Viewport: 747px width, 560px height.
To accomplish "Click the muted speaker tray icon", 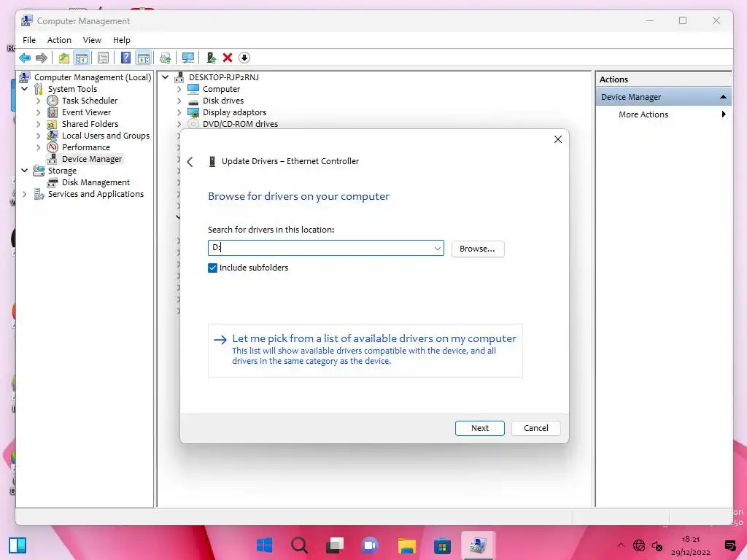I will click(657, 545).
